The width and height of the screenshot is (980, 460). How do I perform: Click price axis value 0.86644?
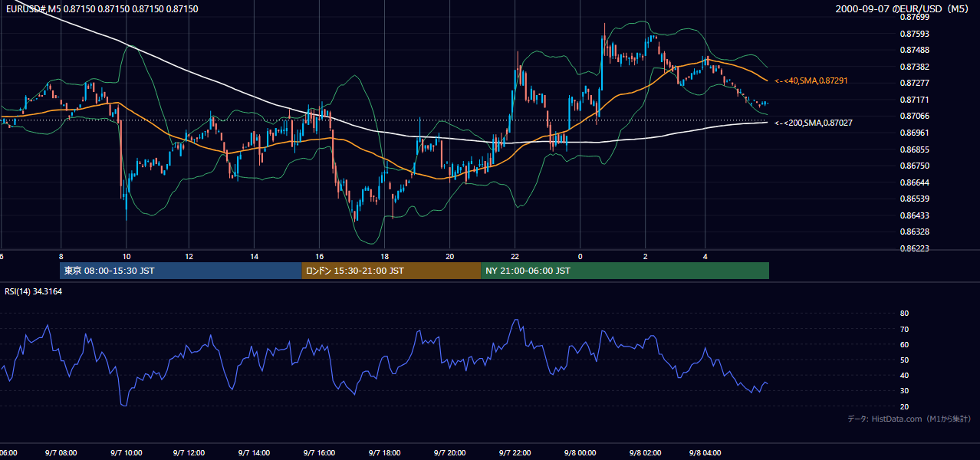[914, 182]
